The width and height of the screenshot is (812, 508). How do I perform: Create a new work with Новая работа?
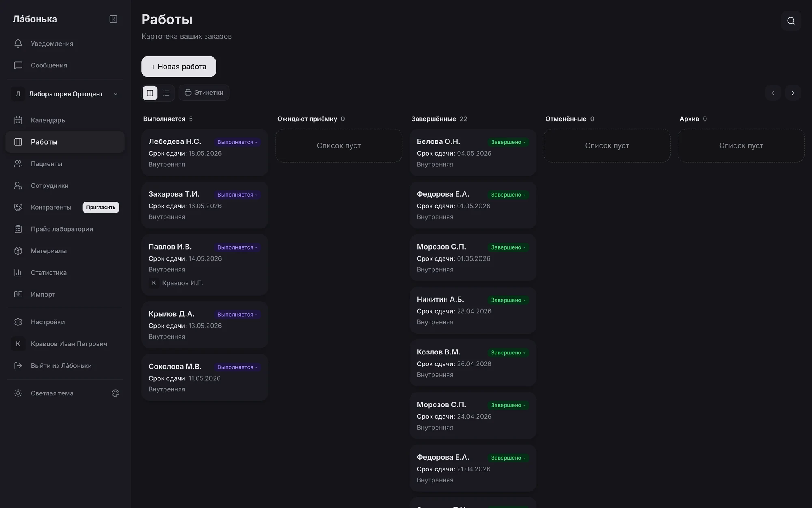click(179, 67)
